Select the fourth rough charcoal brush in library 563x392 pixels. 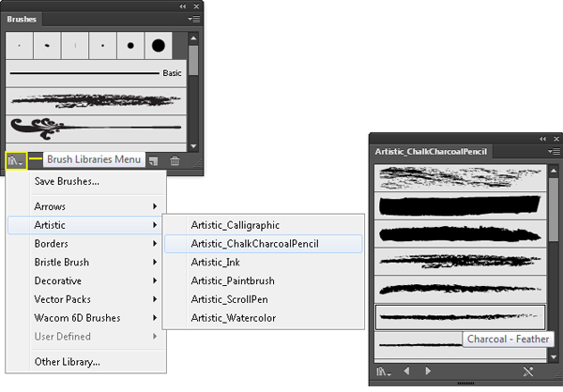coord(461,262)
